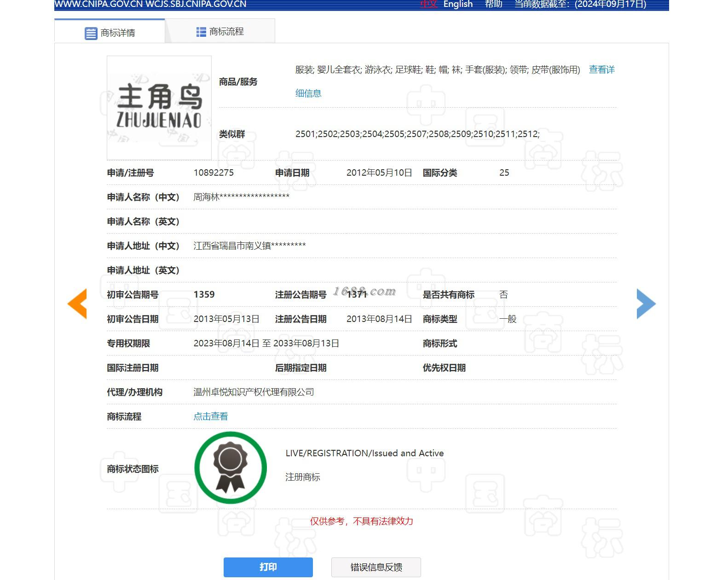This screenshot has height=580, width=728.
Task: Go to next trademark with blue arrow
Action: 646,304
